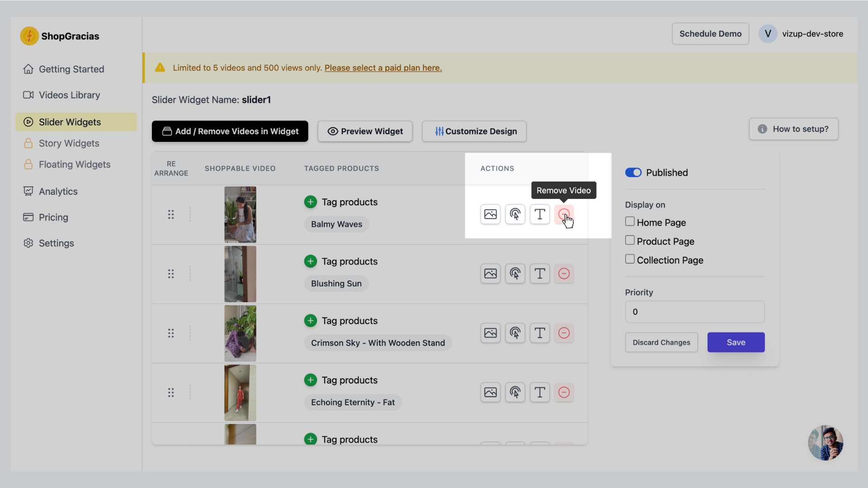The width and height of the screenshot is (868, 488).
Task: Go to Analytics section
Action: pos(58,192)
